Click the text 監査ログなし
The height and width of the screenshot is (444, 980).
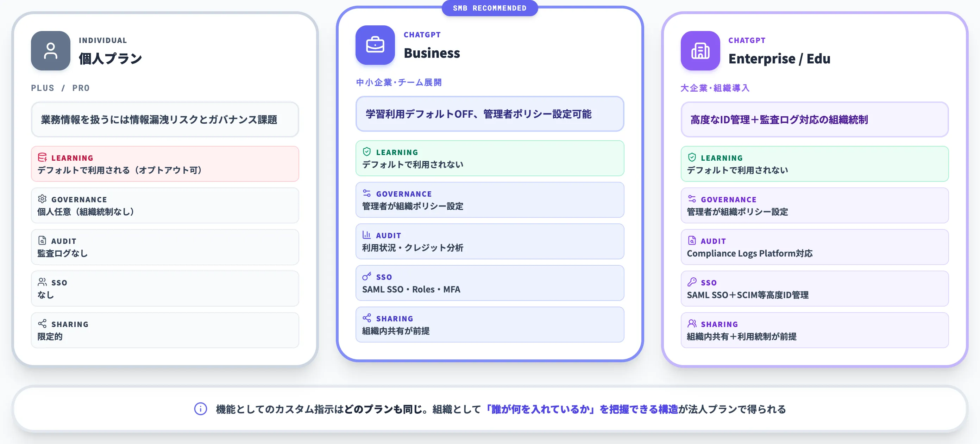click(62, 253)
